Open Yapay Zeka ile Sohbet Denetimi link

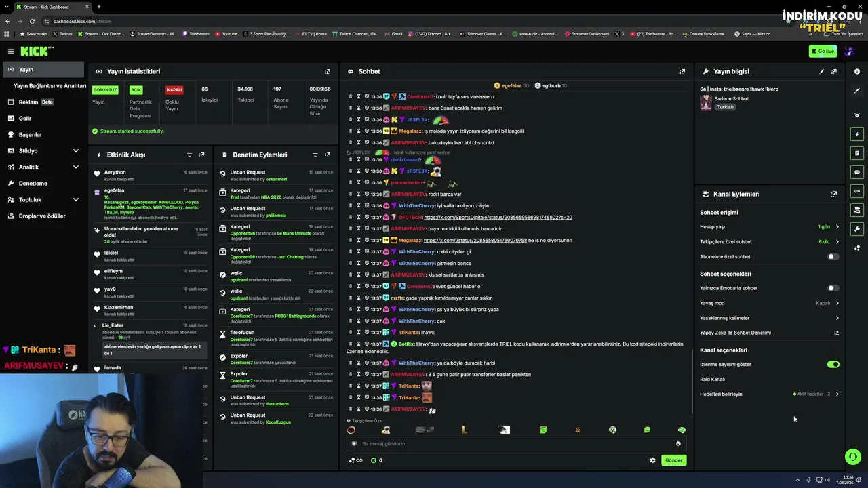click(x=770, y=333)
